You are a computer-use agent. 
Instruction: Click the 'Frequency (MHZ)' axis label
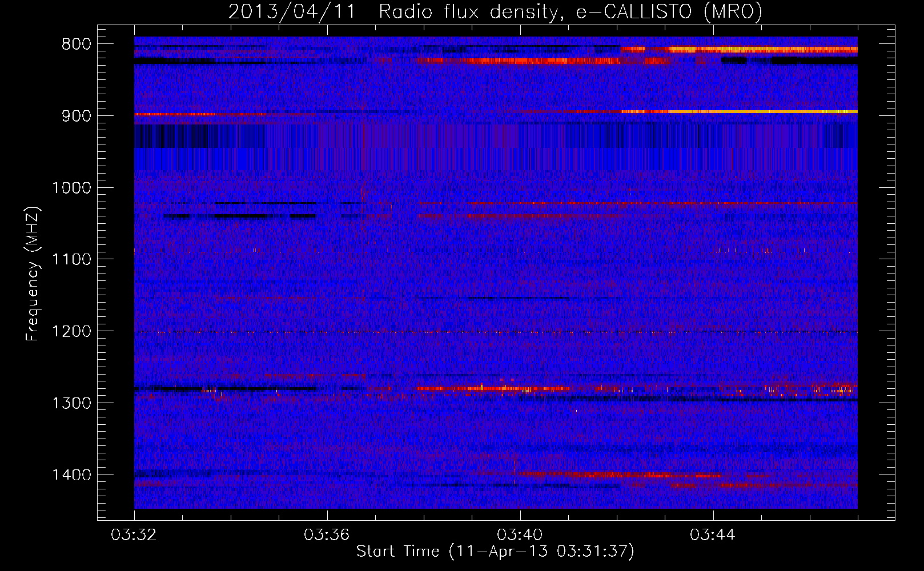tap(33, 274)
